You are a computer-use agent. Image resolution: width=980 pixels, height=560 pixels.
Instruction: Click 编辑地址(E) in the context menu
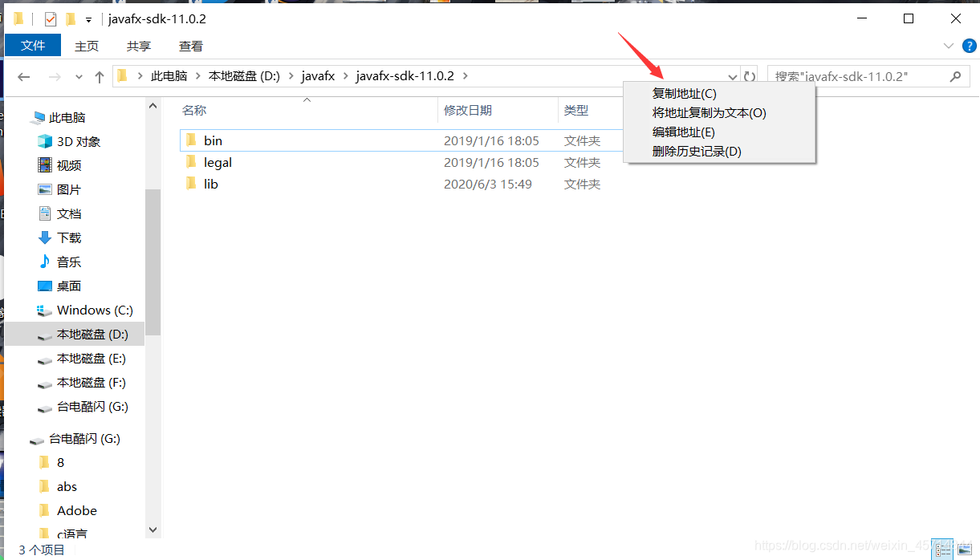pyautogui.click(x=683, y=132)
